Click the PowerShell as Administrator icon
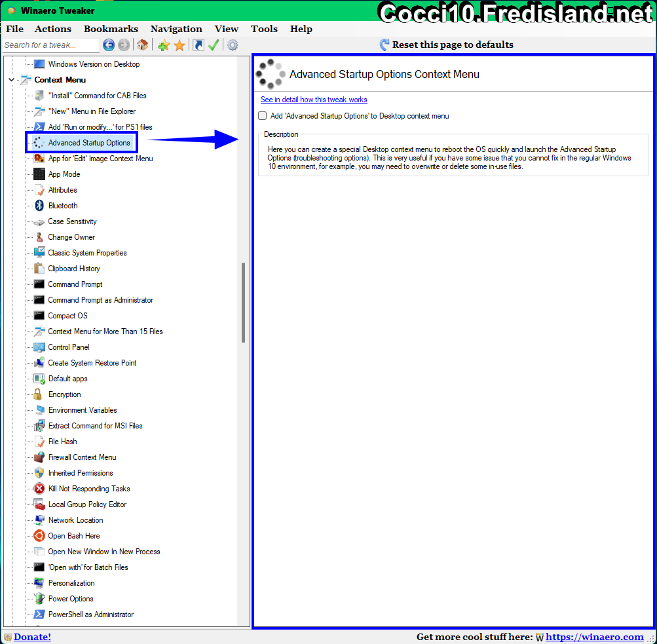 click(x=39, y=615)
